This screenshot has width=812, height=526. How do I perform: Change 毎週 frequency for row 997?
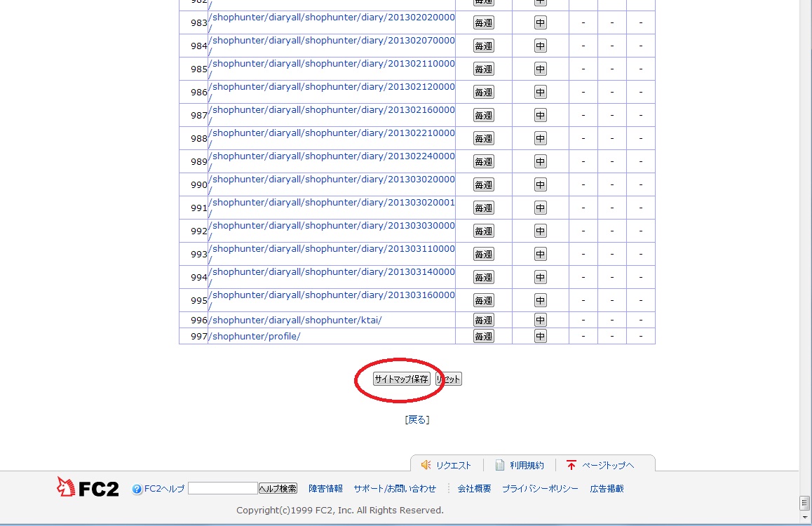[483, 336]
